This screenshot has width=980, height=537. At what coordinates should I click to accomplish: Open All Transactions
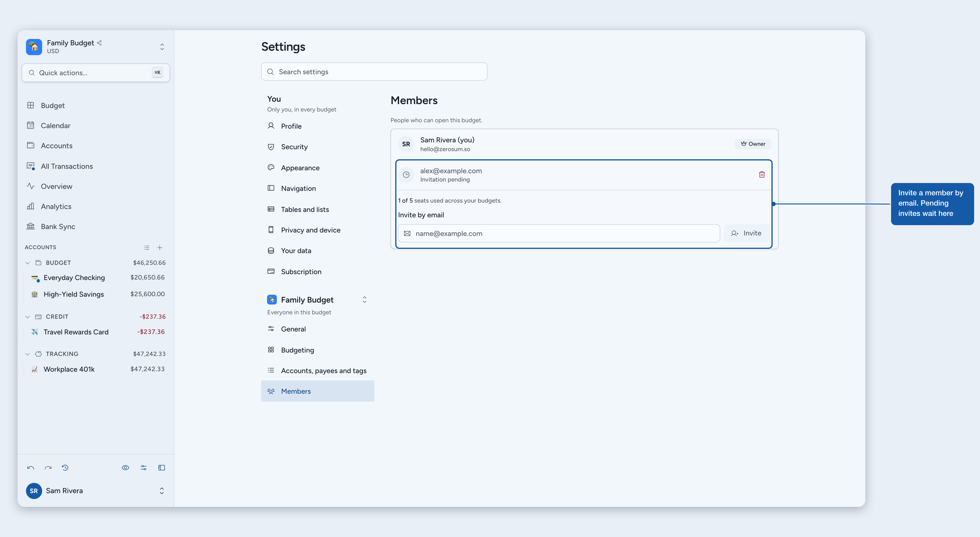[96, 166]
